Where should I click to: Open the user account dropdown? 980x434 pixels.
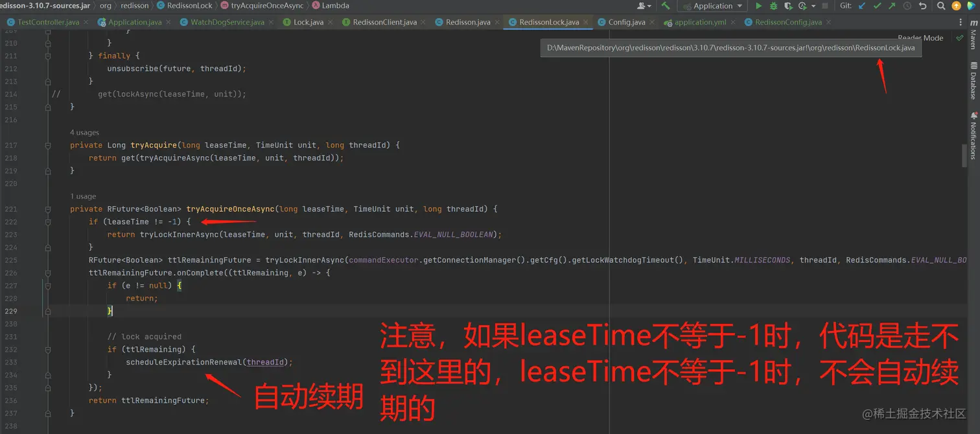pyautogui.click(x=644, y=6)
